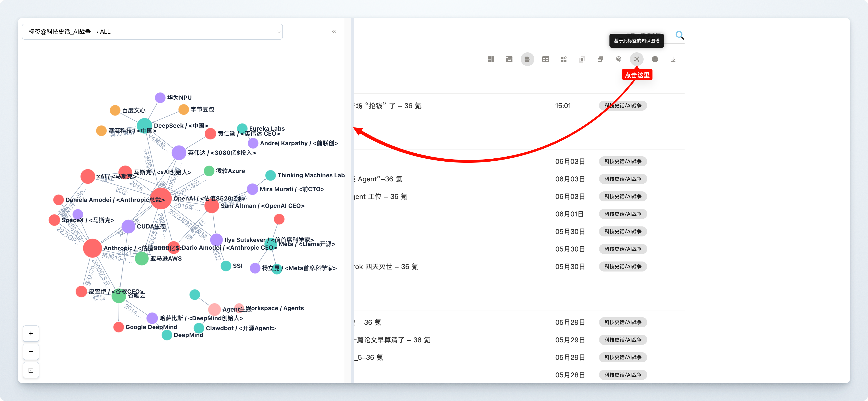868x401 pixels.
Task: Click the AI战争 tag in 15:01 row
Action: (x=623, y=105)
